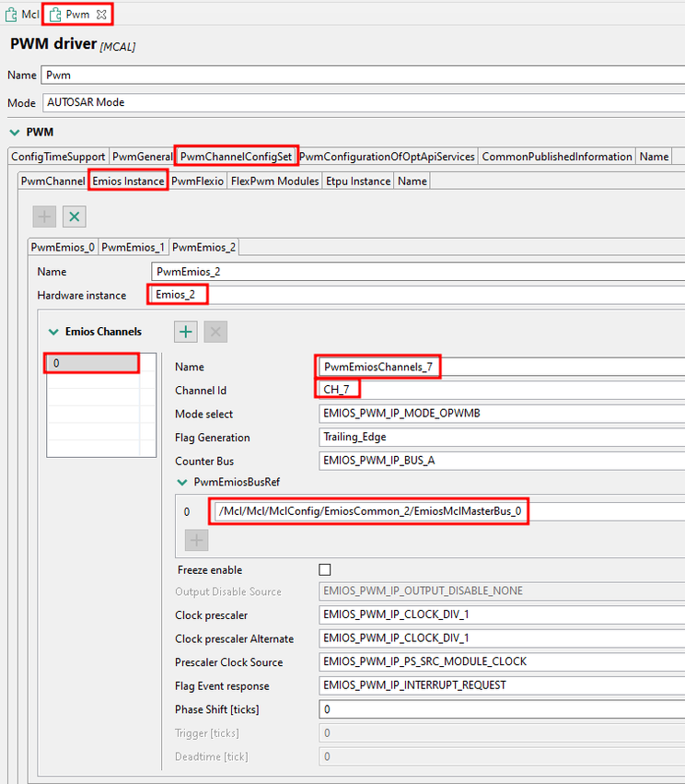Open the Mode field showing AUTOSAR Mode
Screen dimensions: 685x784
(x=364, y=102)
